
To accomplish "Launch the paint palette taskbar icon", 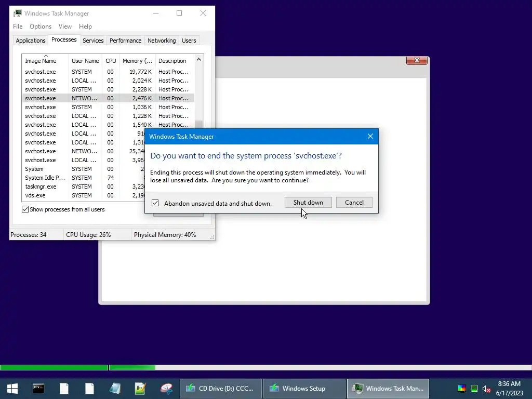I will pyautogui.click(x=166, y=389).
